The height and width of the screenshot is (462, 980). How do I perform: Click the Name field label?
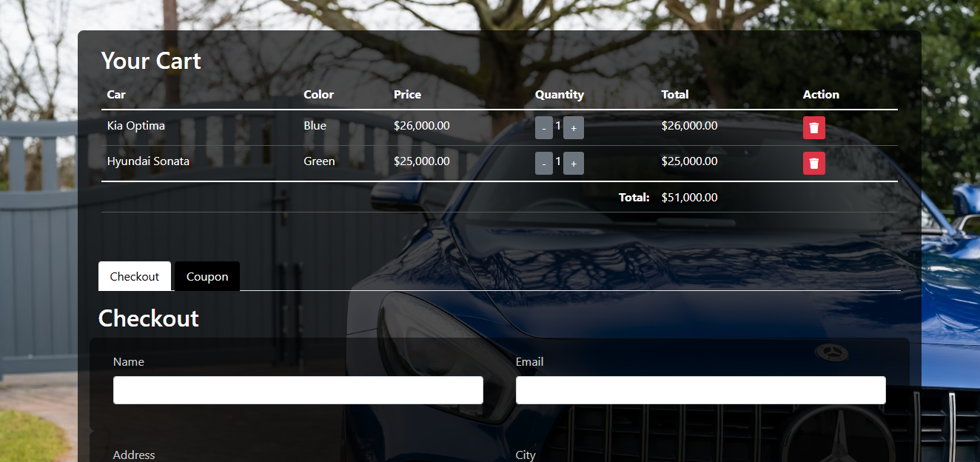point(129,362)
